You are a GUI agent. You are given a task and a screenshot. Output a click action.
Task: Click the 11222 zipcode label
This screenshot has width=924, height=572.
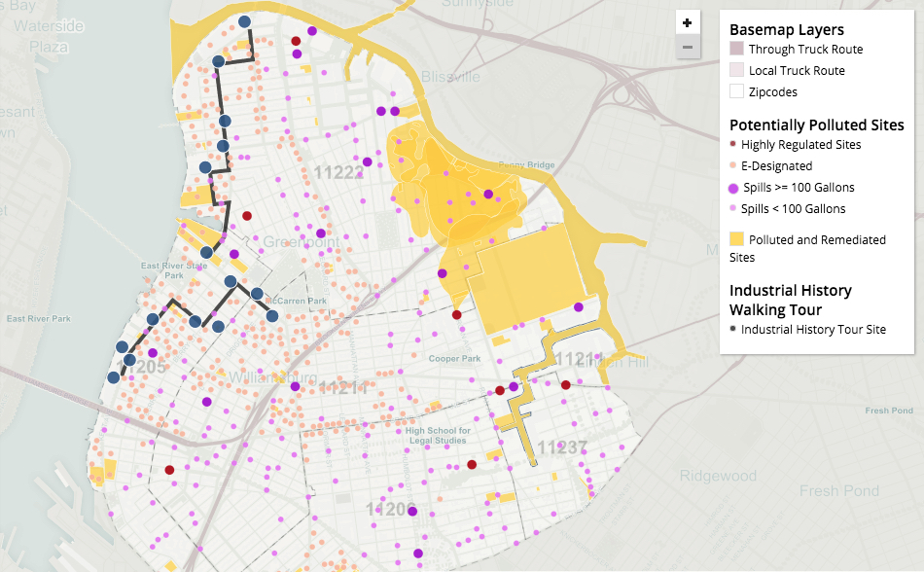pyautogui.click(x=338, y=172)
